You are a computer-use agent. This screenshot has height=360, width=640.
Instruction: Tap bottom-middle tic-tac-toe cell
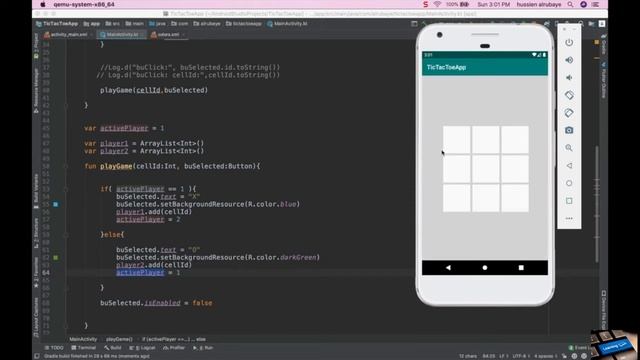(x=486, y=198)
